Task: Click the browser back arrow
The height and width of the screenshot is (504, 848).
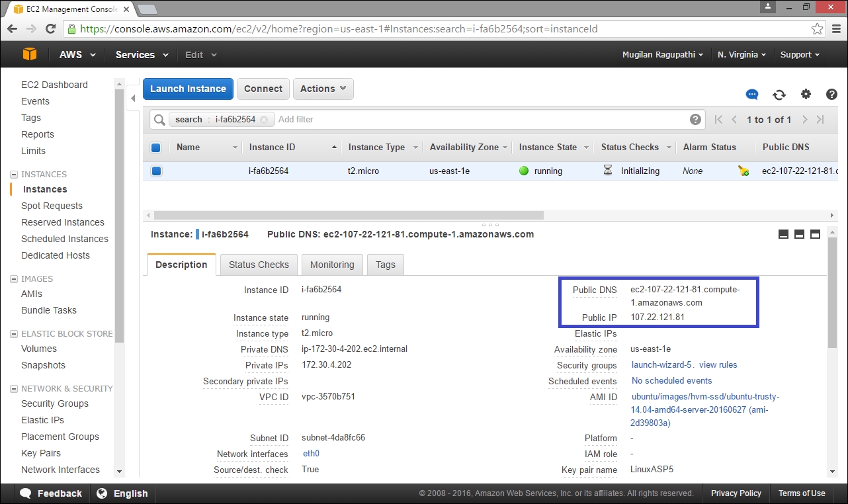Action: (12, 29)
